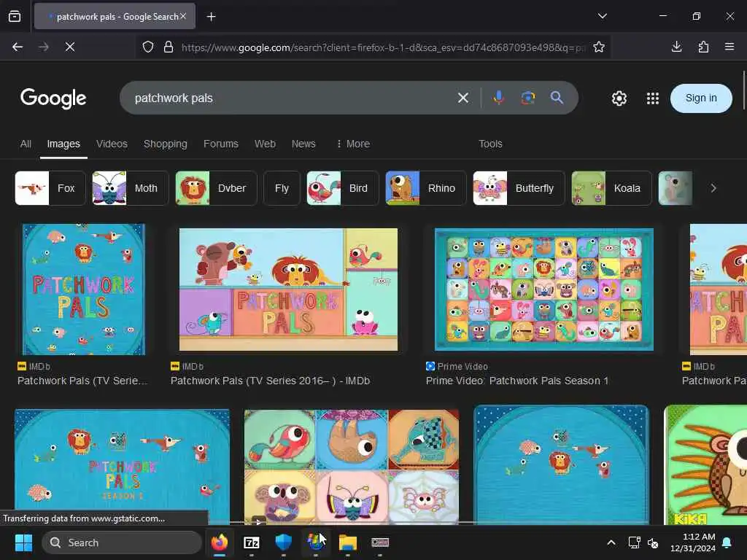Open the Season 1 blue banner thumbnail
Image resolution: width=747 pixels, height=560 pixels.
pyautogui.click(x=123, y=466)
